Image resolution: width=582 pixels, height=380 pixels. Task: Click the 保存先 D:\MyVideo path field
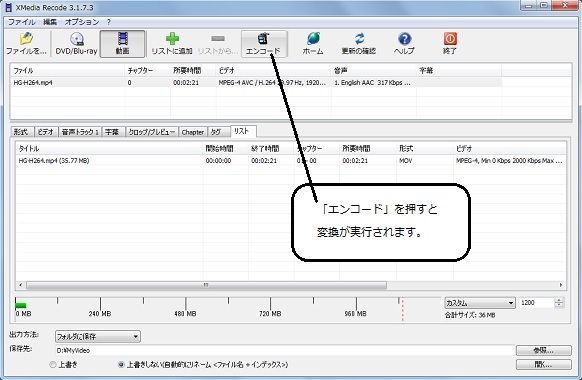click(284, 350)
